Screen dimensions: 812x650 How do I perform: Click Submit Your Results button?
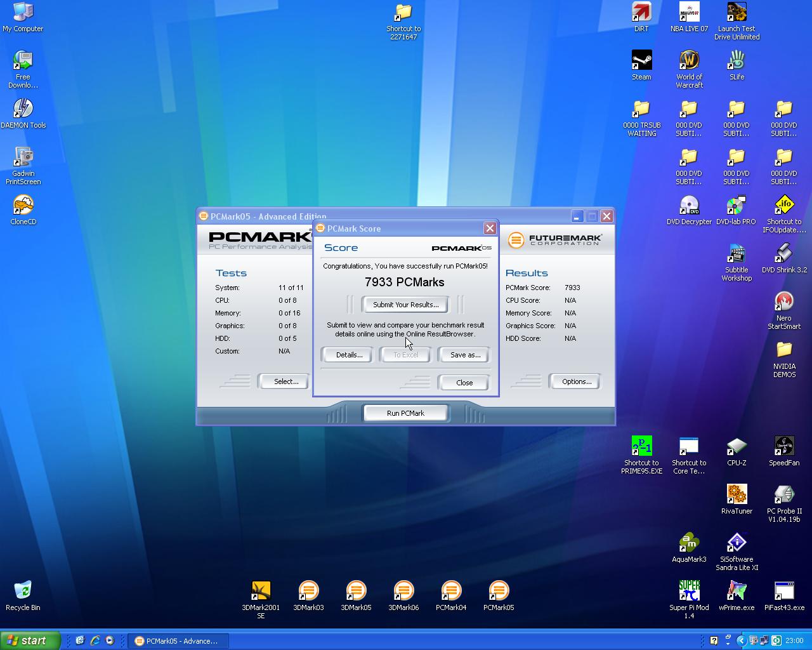click(405, 305)
